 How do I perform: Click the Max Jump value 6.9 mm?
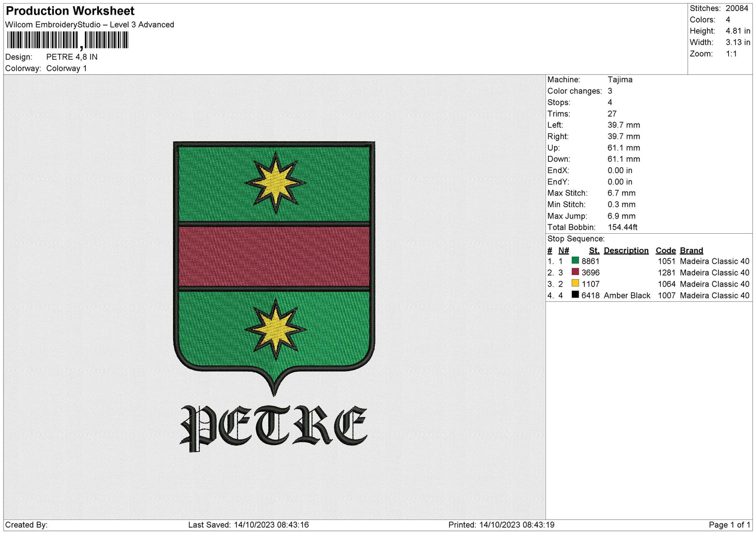pyautogui.click(x=622, y=216)
